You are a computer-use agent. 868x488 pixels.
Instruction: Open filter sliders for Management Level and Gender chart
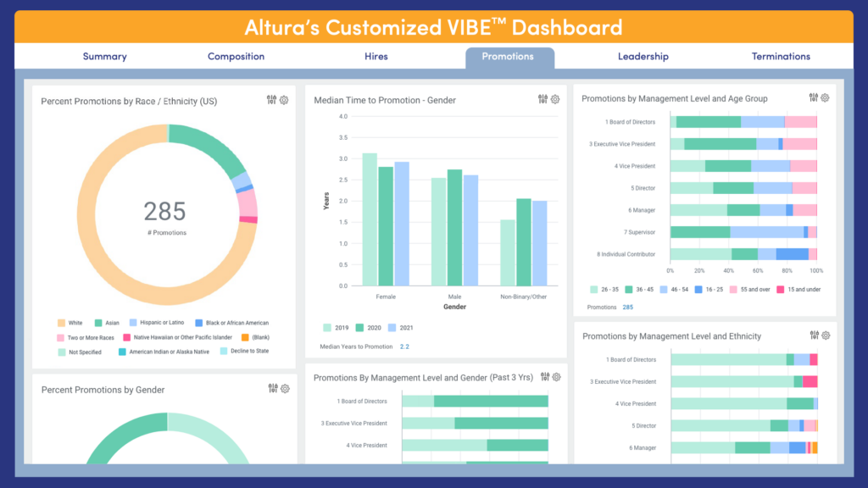[545, 376]
